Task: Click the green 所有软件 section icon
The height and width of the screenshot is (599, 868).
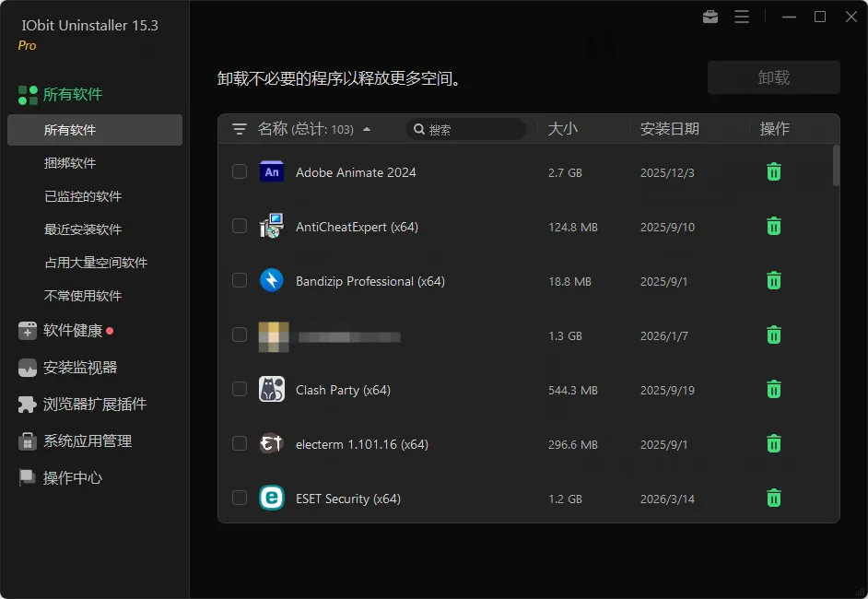Action: click(x=28, y=95)
